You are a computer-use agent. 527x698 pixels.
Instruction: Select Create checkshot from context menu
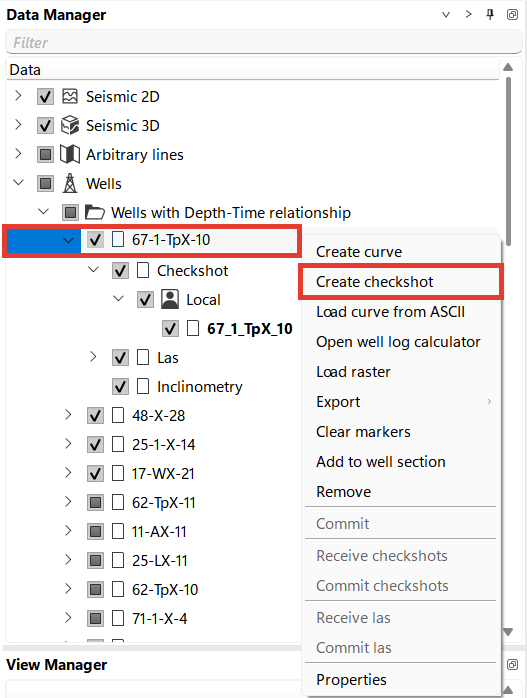point(374,282)
